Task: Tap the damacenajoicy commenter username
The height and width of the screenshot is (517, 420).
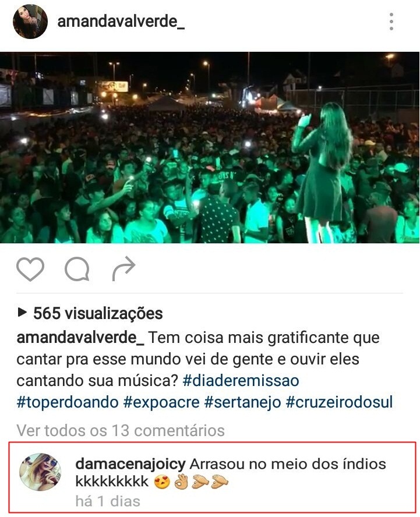Action: [130, 464]
